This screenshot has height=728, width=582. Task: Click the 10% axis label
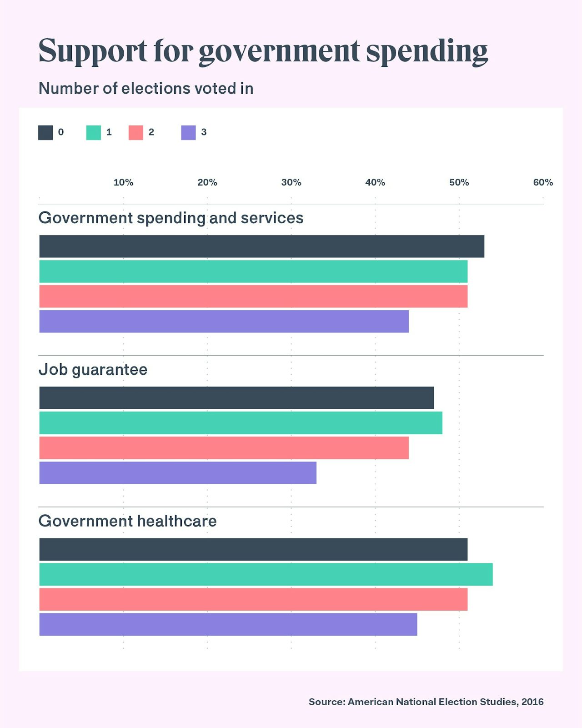[123, 183]
